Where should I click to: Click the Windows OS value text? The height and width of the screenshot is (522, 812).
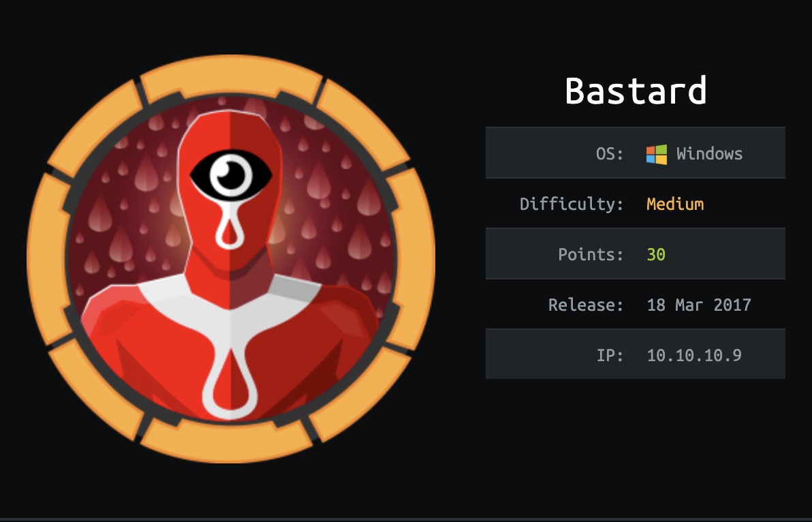[x=709, y=154]
